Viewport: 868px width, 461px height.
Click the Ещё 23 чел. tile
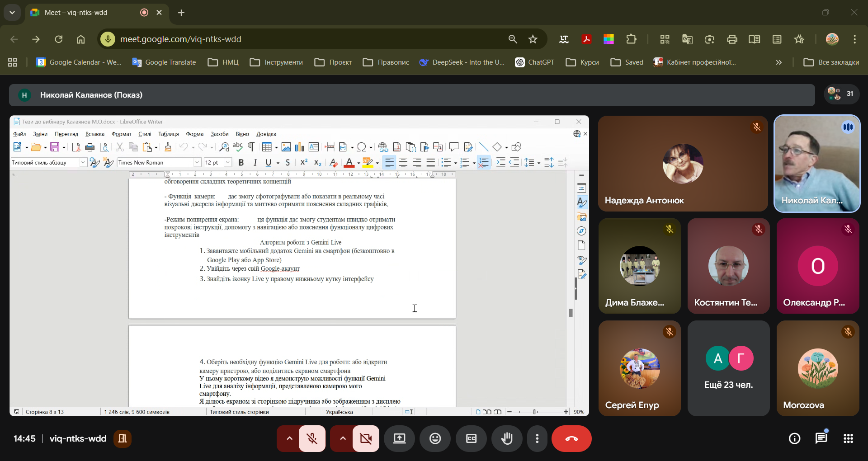(x=728, y=368)
